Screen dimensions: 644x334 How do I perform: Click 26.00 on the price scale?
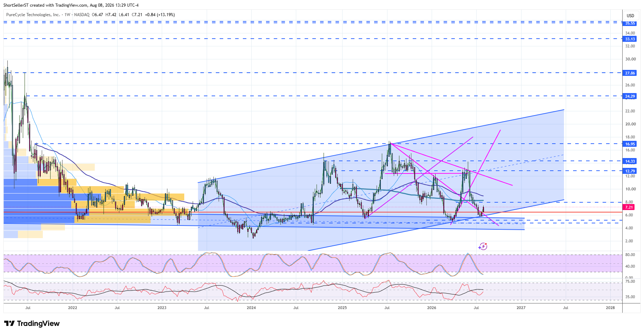630,85
